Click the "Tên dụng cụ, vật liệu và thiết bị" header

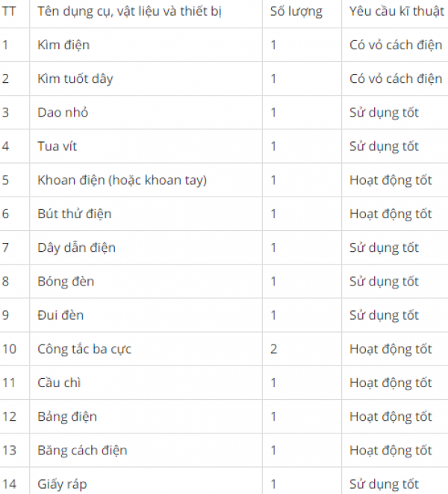pos(130,11)
